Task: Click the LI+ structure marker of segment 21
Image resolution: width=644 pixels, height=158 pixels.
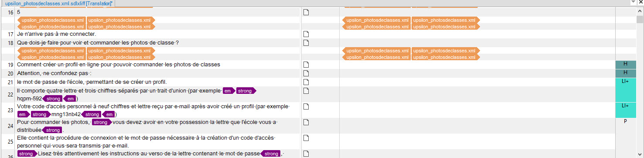Action: click(x=625, y=82)
